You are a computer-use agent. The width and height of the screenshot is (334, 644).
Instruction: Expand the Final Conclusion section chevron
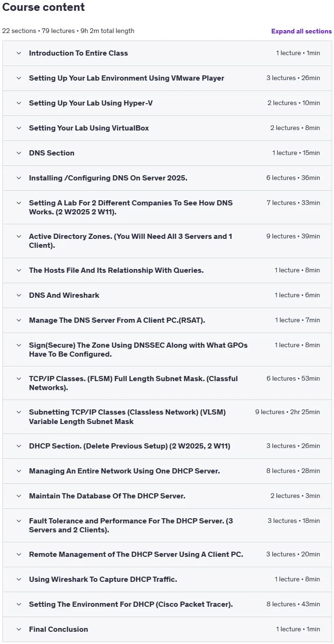click(19, 629)
